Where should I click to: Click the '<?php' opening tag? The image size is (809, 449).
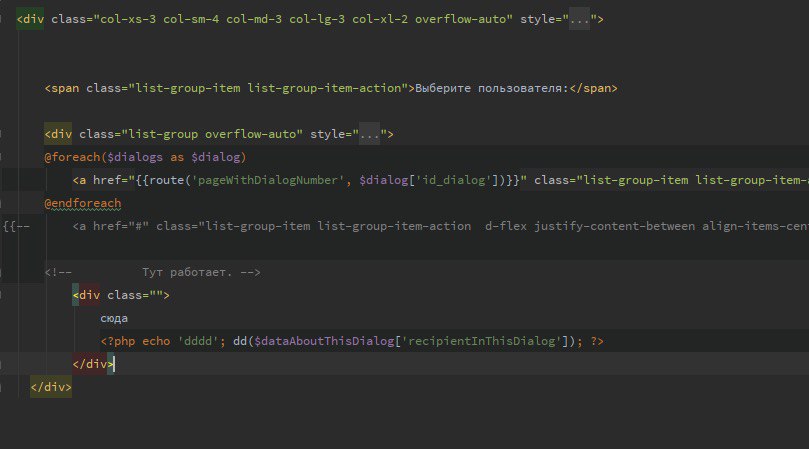118,341
